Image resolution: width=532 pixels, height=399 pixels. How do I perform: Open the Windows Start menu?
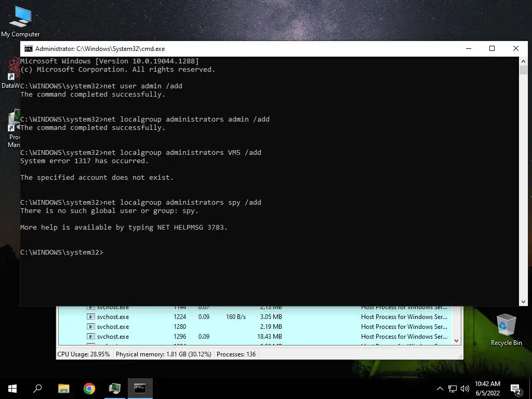pos(12,389)
